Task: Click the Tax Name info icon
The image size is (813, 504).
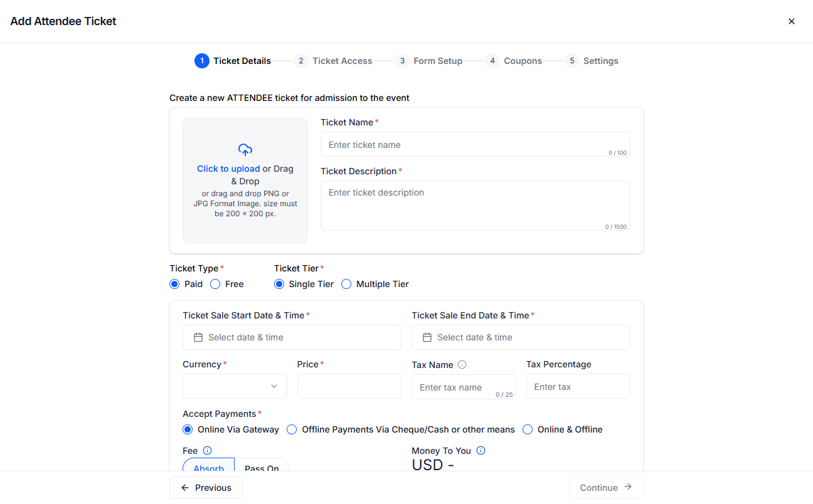Action: [462, 364]
